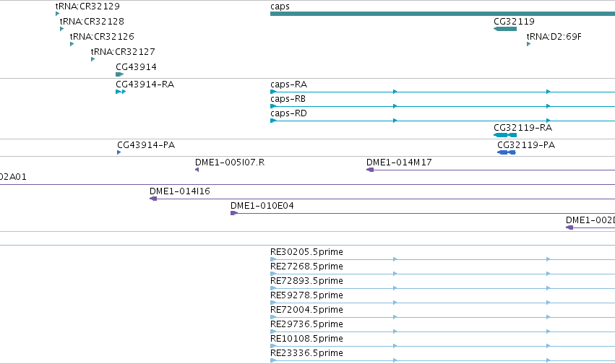Select the DME1-002 clone arrowhead at right
Viewport: 615px width, 364px height.
(569, 227)
